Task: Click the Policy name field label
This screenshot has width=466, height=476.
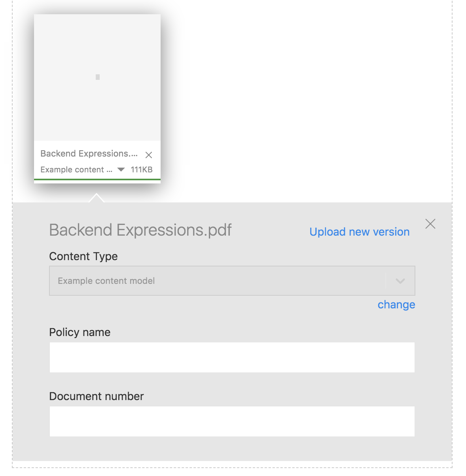Action: pos(80,332)
